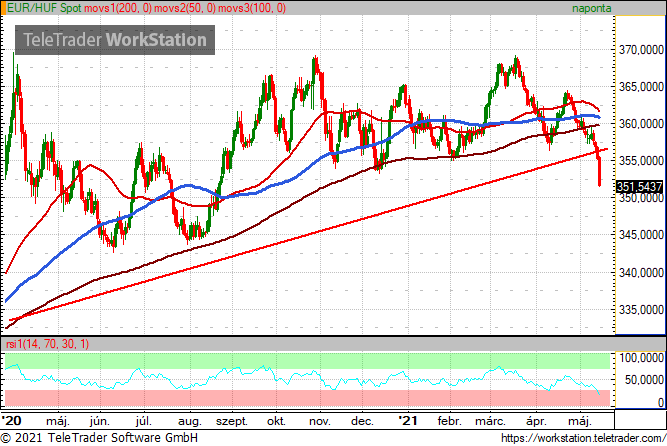
Task: Click the szept. month label
Action: click(232, 422)
